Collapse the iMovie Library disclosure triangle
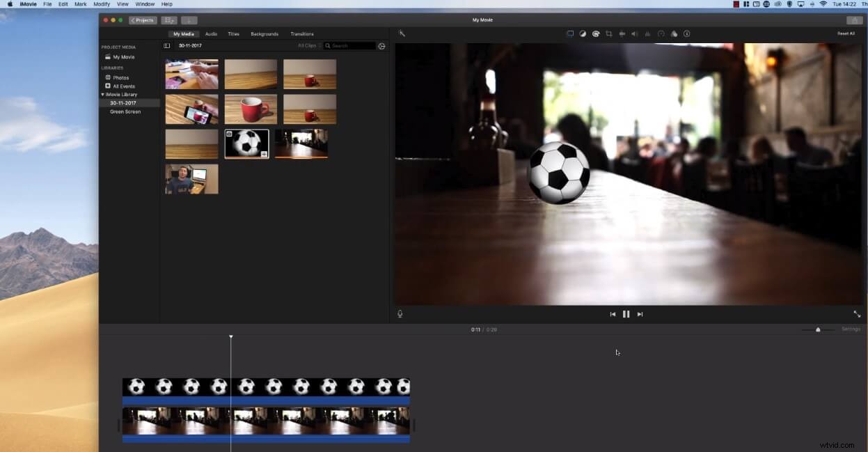This screenshot has height=452, width=868. 104,94
